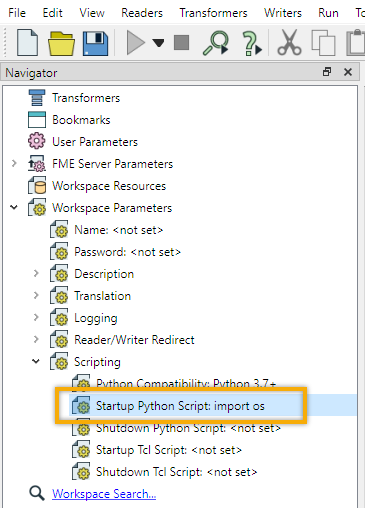Viewport: 365px width, 508px height.
Task: Click the FME Server Parameters icon
Action: pos(37,164)
